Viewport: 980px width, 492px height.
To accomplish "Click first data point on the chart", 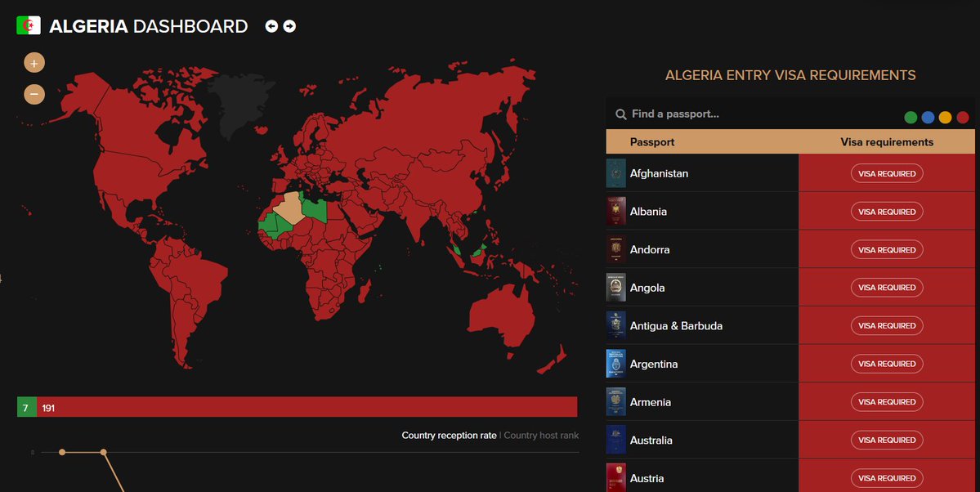I will click(x=62, y=452).
